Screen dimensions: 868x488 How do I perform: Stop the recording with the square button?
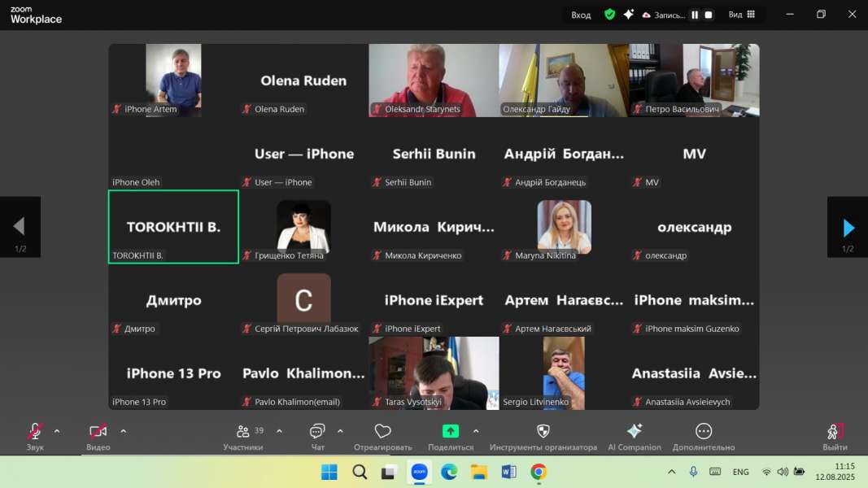(x=709, y=15)
